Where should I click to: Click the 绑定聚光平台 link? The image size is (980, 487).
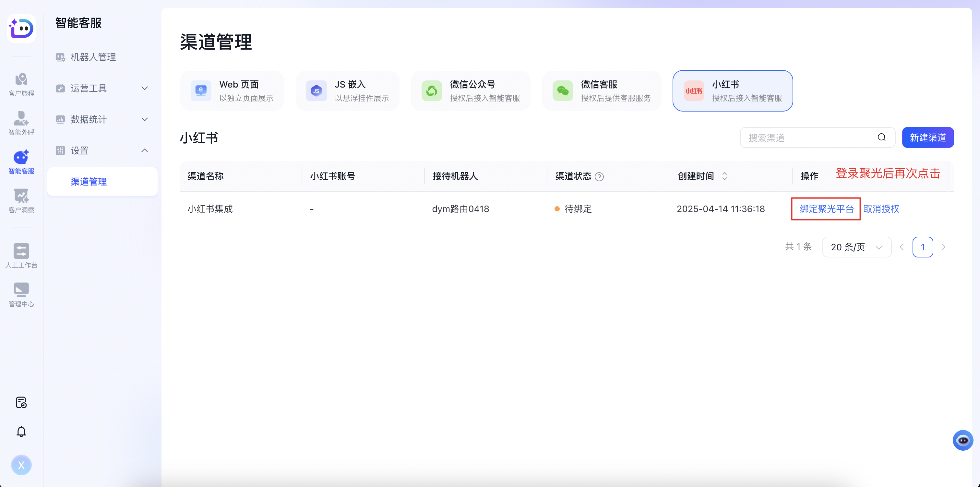826,209
